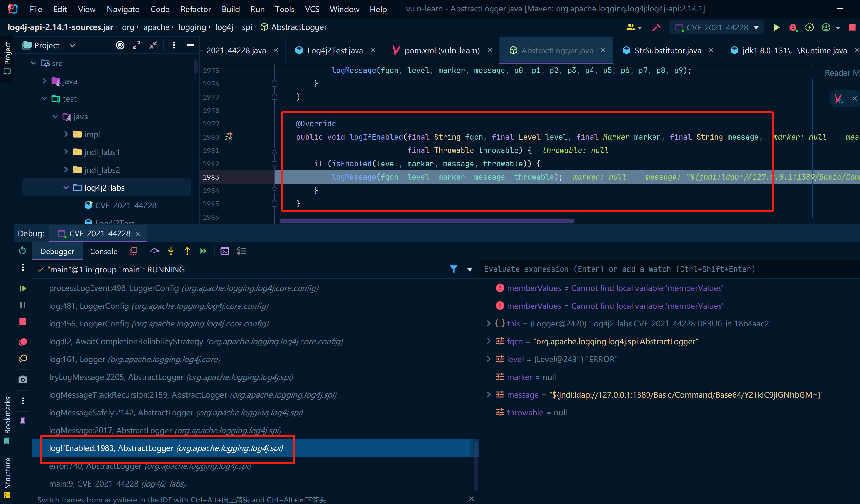This screenshot has height=504, width=860.
Task: Click logging breadcrumb in navigation bar
Action: pyautogui.click(x=192, y=27)
